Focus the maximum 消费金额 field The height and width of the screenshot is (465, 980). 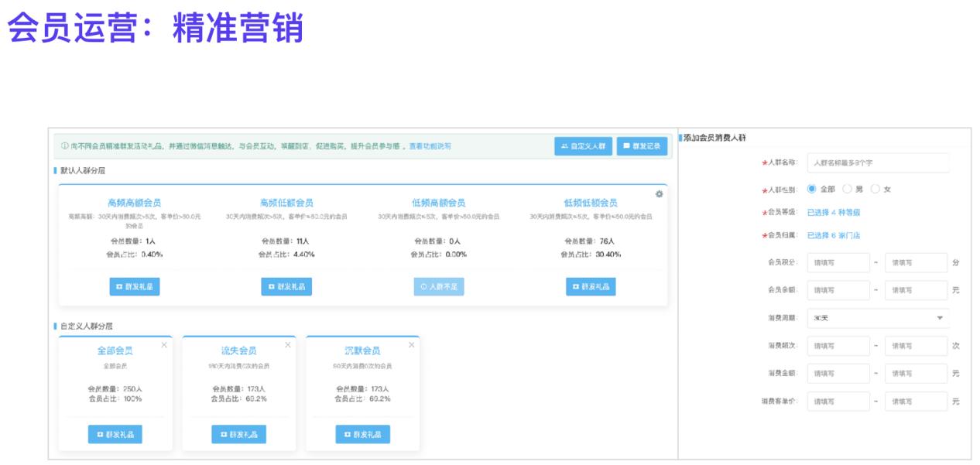(x=917, y=374)
